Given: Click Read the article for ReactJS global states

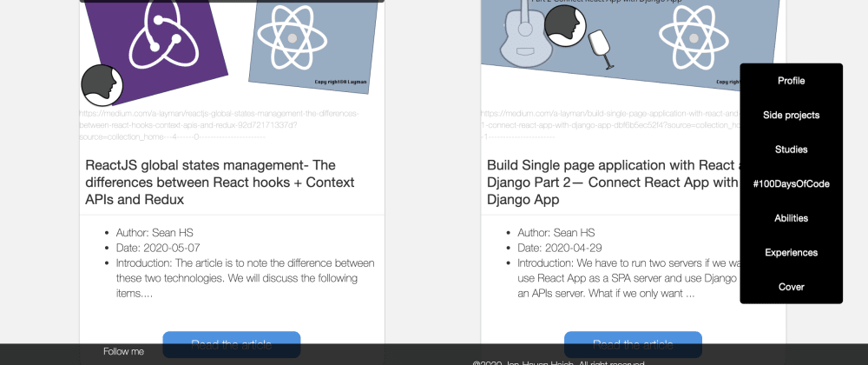Looking at the screenshot, I should (232, 344).
